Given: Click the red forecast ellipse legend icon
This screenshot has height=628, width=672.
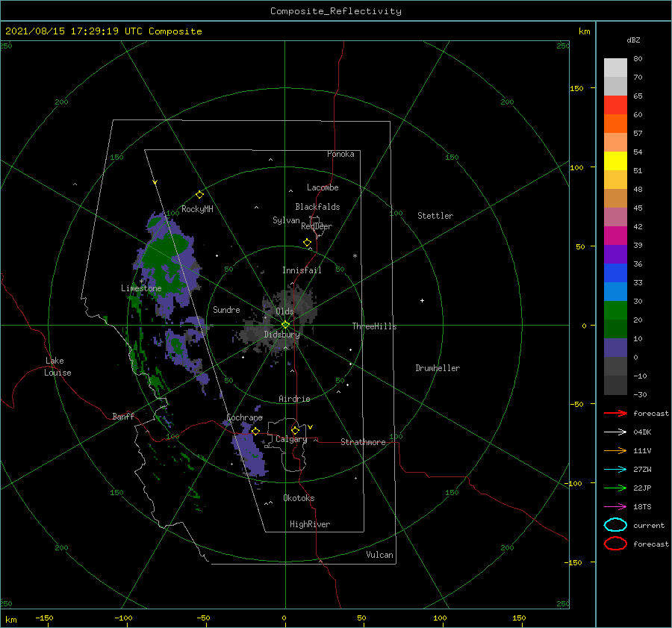Looking at the screenshot, I should tap(615, 544).
